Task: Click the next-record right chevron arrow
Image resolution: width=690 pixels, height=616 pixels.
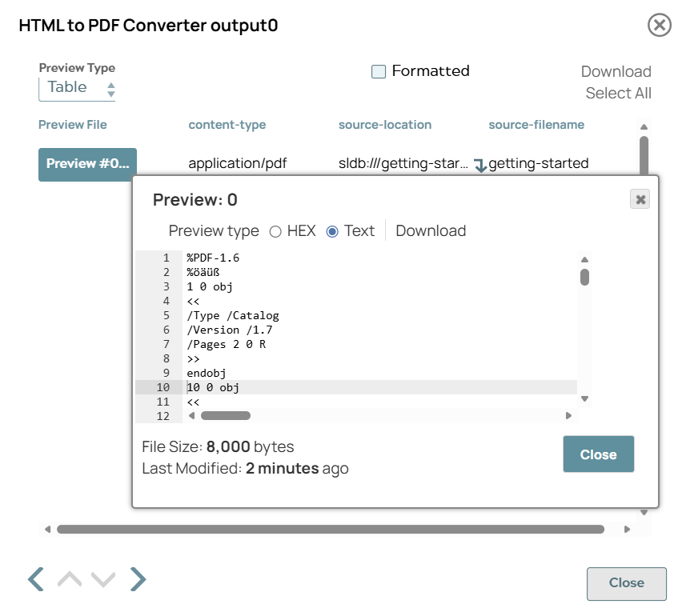Action: [x=137, y=578]
